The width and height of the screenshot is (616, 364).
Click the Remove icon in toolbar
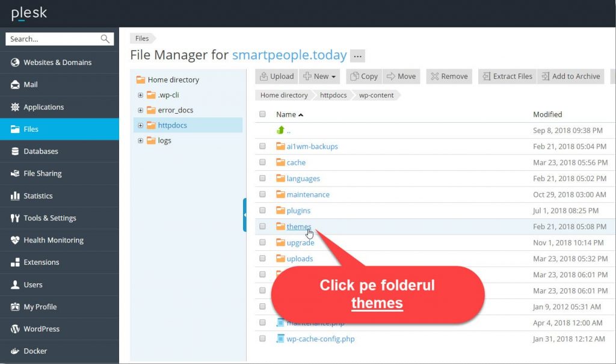(x=434, y=76)
